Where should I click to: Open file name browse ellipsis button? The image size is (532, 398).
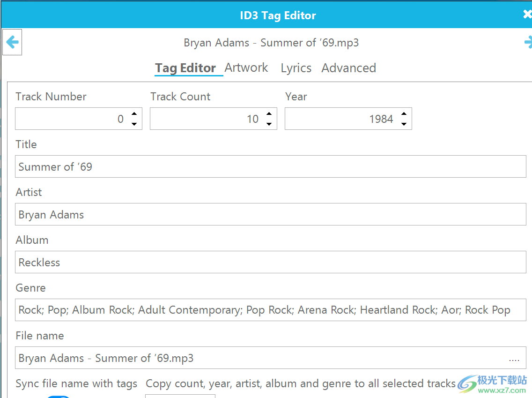point(514,359)
